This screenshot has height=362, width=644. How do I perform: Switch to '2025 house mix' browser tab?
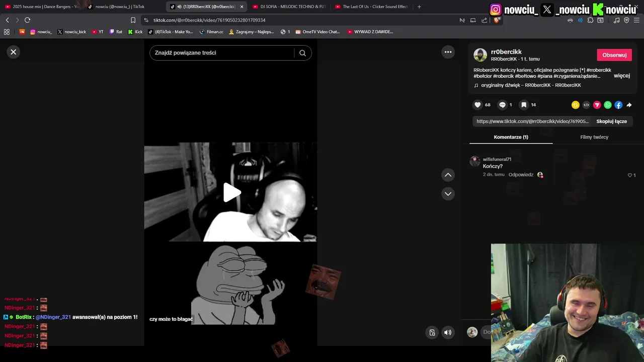point(43,7)
